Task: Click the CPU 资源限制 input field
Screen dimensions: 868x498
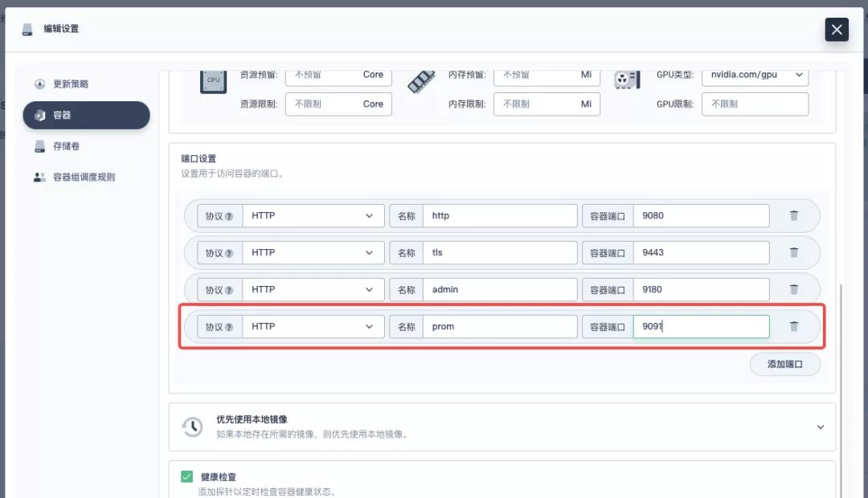Action: [x=339, y=104]
